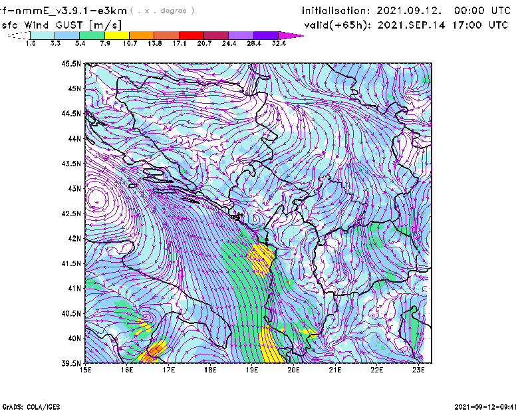Screen dimensions: 532x411
Task: Click the legend value 3.3
Action: [x=55, y=43]
